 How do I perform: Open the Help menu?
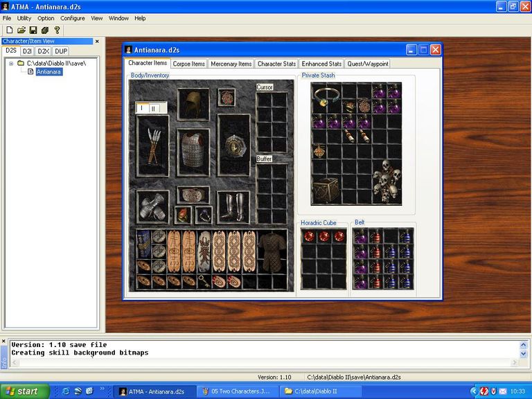tap(140, 18)
